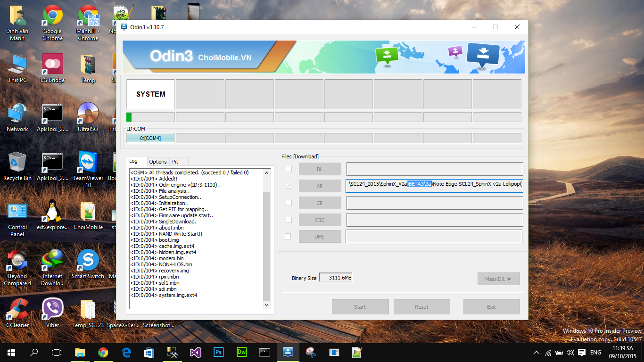Select the Đinh Văn Mạnh user folder

17,23
